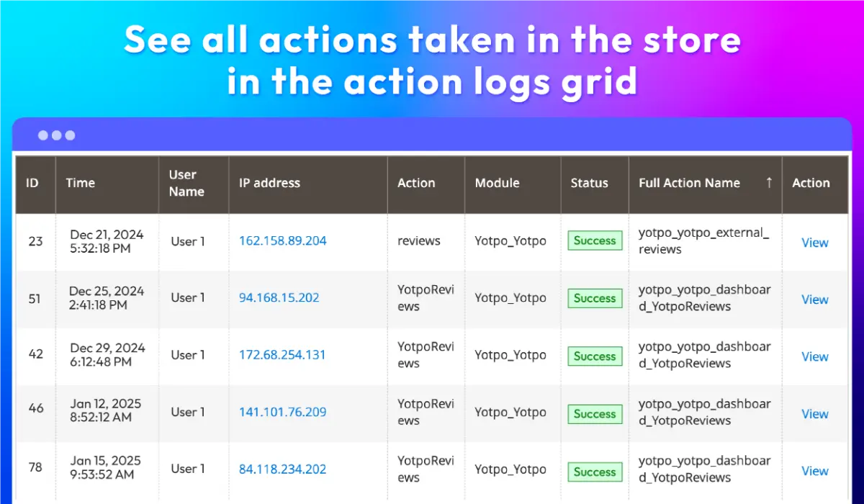
Task: Click the Success status for Jan 15 entry
Action: [x=595, y=472]
